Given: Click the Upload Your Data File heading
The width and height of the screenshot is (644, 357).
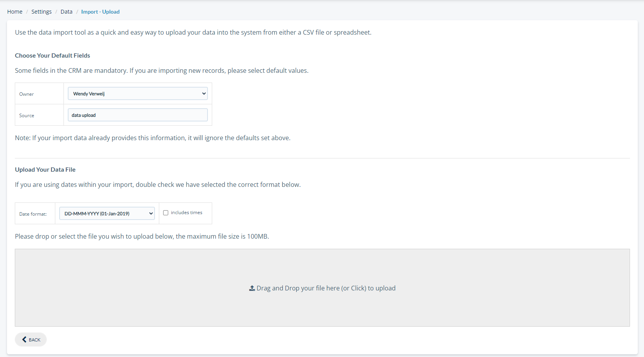Looking at the screenshot, I should (45, 170).
